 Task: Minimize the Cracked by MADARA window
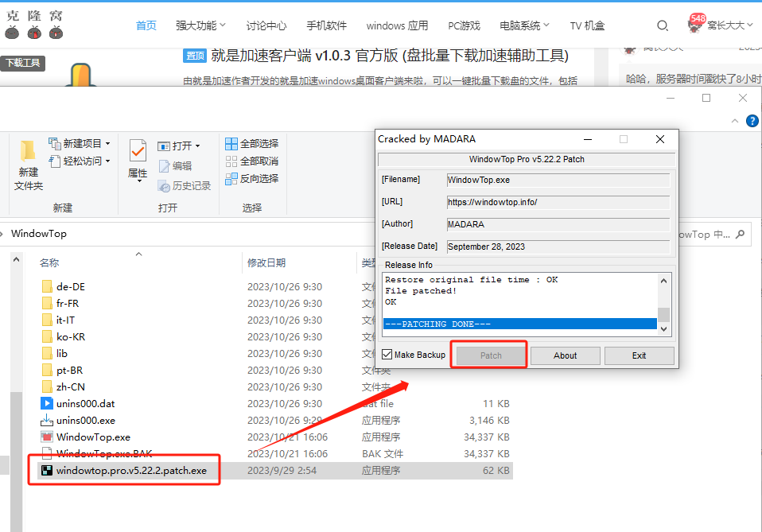(588, 139)
